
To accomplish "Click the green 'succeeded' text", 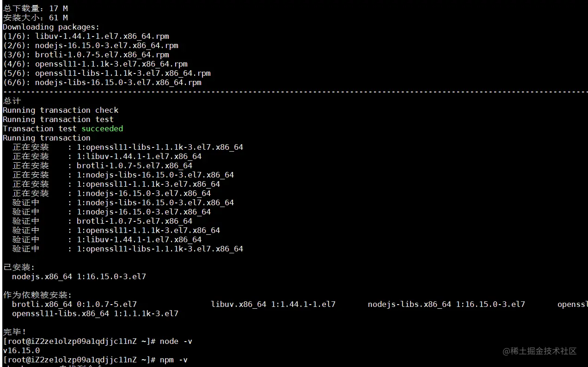I will pyautogui.click(x=102, y=128).
